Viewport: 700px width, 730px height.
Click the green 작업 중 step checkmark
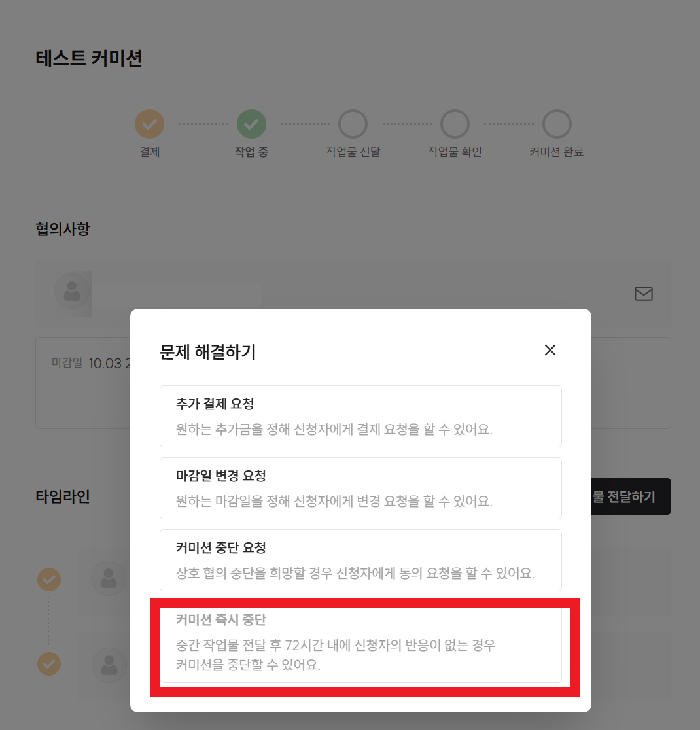(x=251, y=124)
